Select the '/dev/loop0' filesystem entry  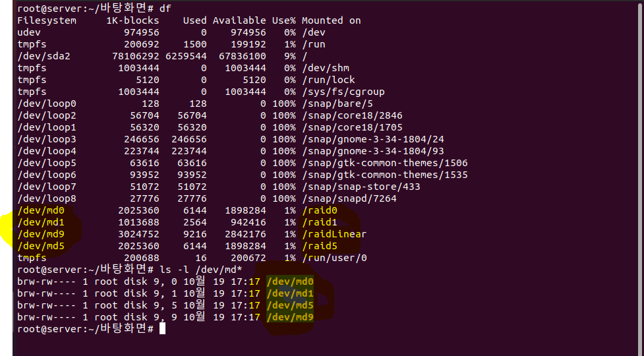(47, 104)
